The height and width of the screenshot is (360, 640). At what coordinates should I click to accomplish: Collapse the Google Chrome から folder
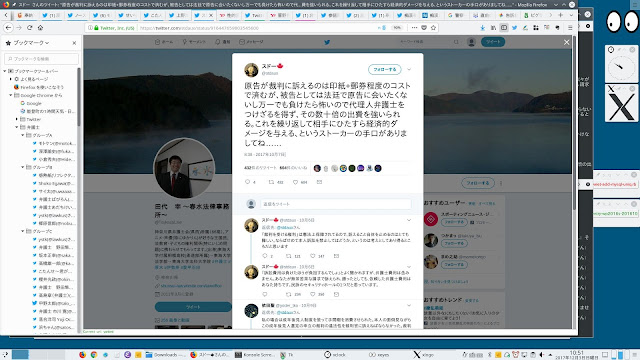11,95
